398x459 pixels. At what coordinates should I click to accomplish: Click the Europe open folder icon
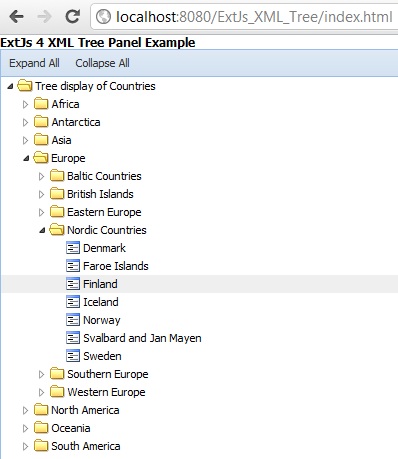coord(41,158)
